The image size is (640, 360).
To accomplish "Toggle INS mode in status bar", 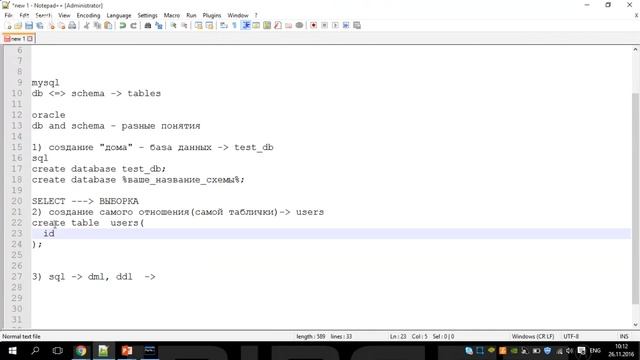I will click(x=624, y=336).
